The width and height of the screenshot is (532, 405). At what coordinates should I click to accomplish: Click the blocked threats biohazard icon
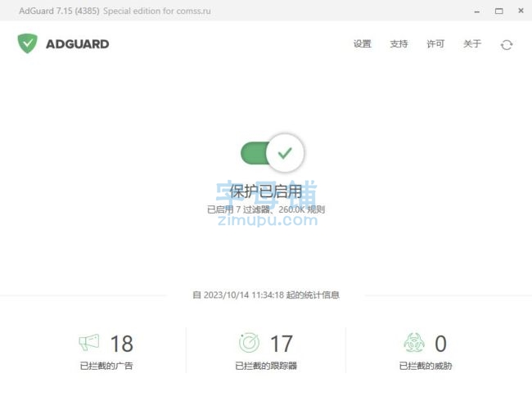[414, 343]
